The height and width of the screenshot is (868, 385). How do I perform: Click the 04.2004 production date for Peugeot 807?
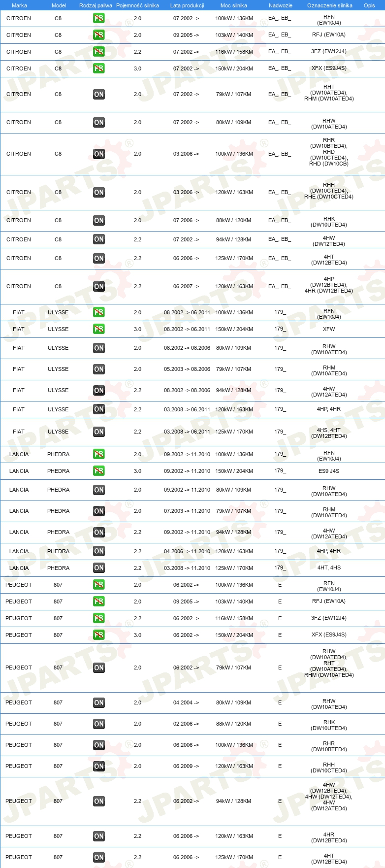[x=186, y=702]
